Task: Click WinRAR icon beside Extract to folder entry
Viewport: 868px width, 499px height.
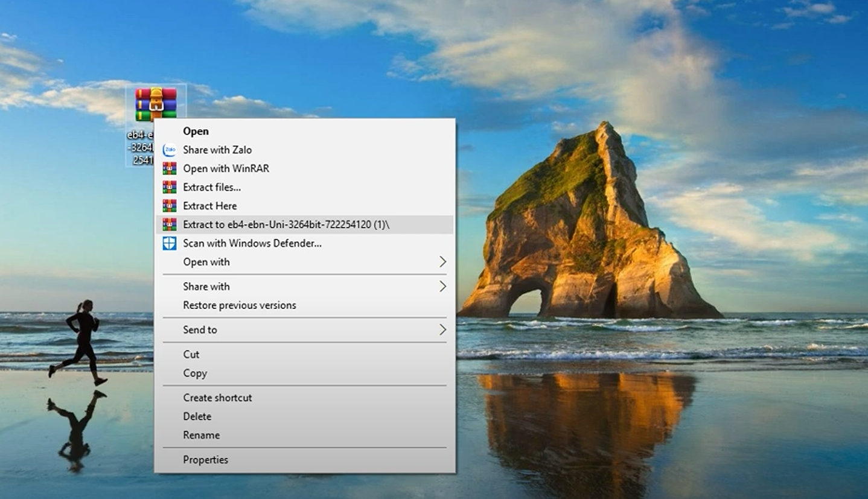Action: tap(170, 224)
